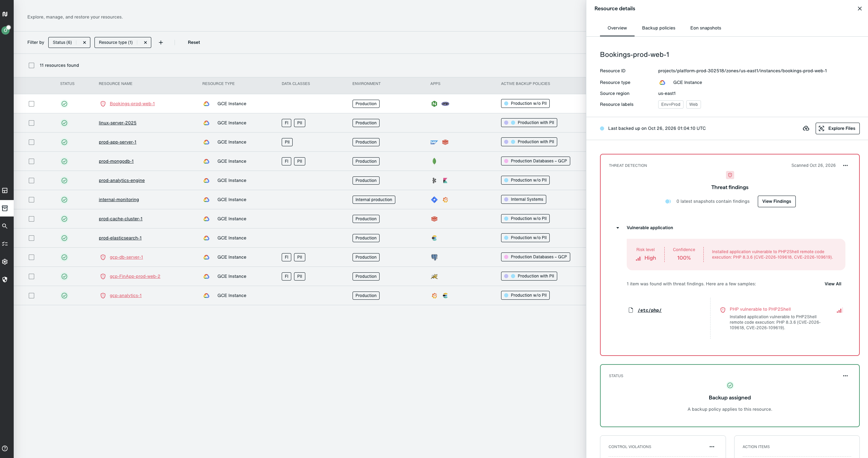The height and width of the screenshot is (458, 868).
Task: Remove the Status filter with its X
Action: click(85, 42)
